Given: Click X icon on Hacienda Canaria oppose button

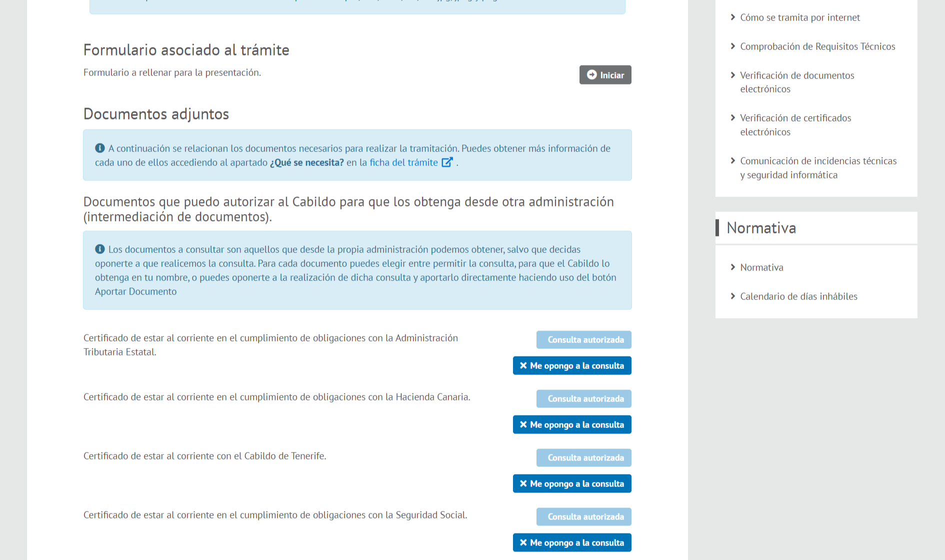Looking at the screenshot, I should 523,424.
